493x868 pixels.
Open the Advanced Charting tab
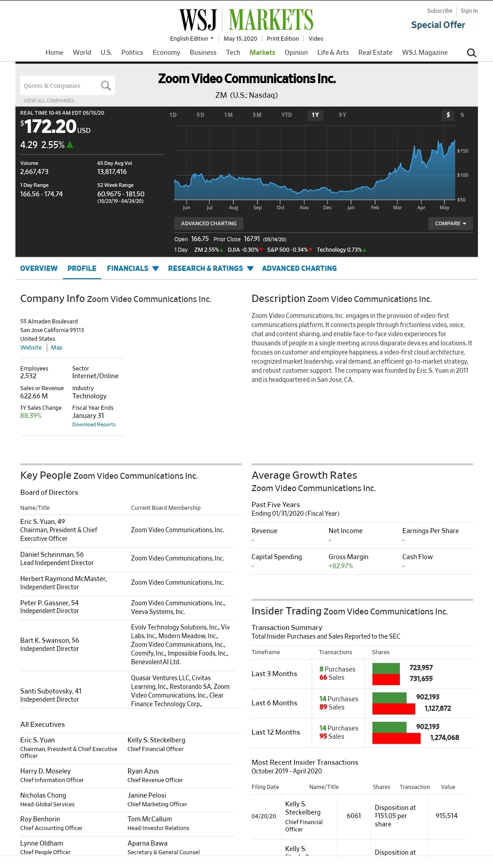[299, 269]
